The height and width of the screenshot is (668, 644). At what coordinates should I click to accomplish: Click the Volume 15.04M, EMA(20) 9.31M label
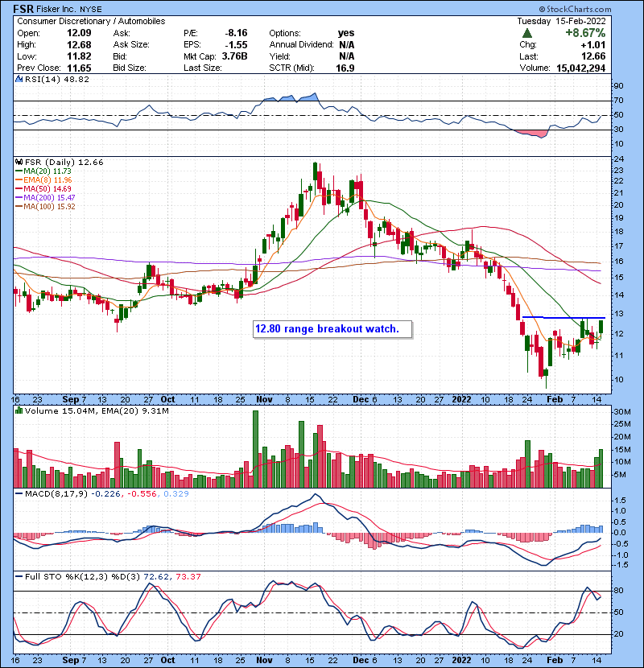coord(97,411)
